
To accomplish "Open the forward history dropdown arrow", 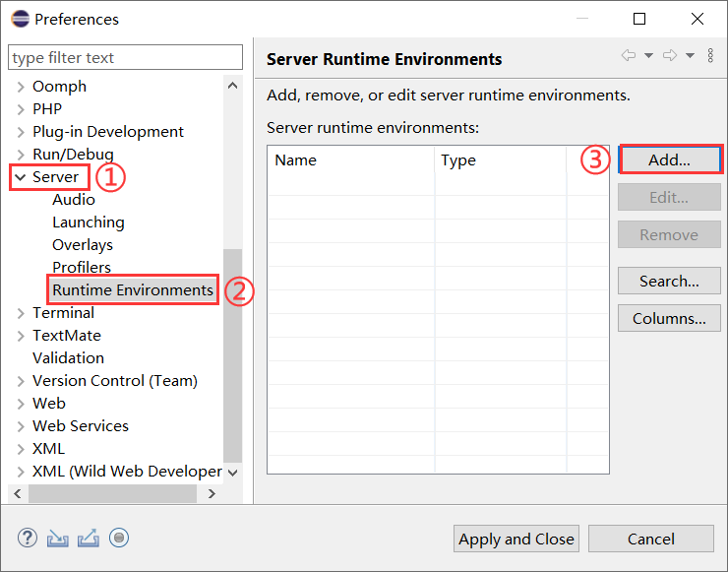I will click(690, 56).
